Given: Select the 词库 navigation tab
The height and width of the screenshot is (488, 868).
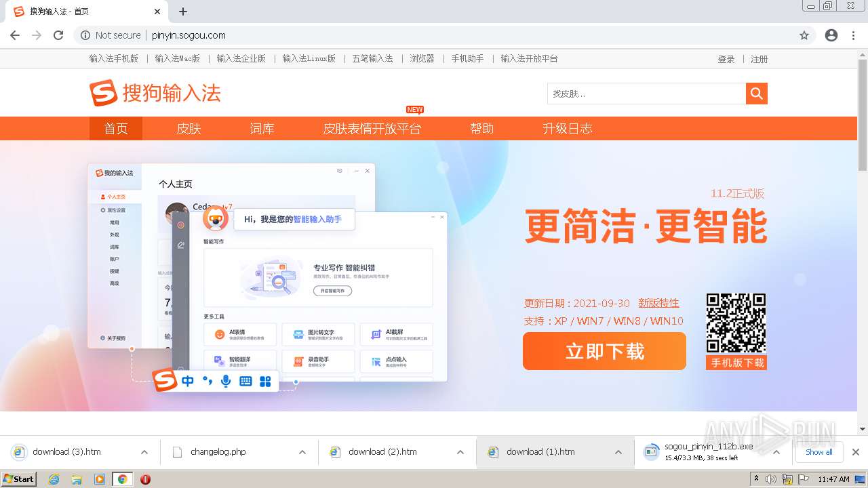Looking at the screenshot, I should point(262,128).
